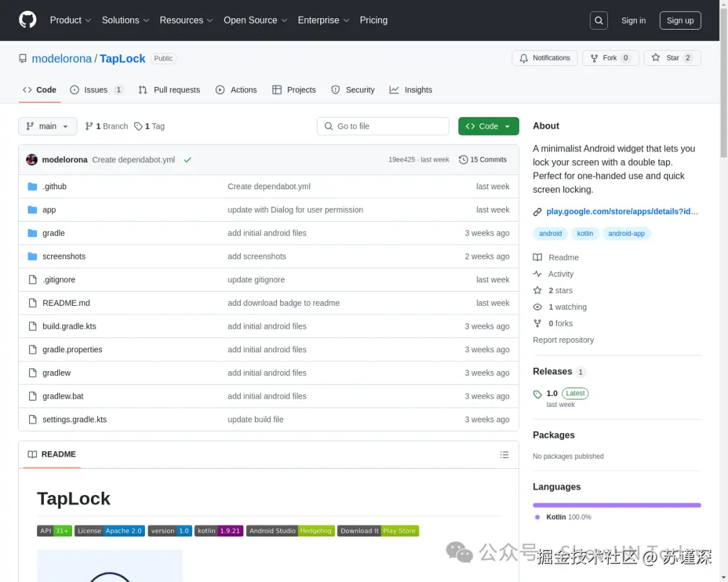Screen dimensions: 728x582
Task: Click the Sign in link
Action: point(633,20)
